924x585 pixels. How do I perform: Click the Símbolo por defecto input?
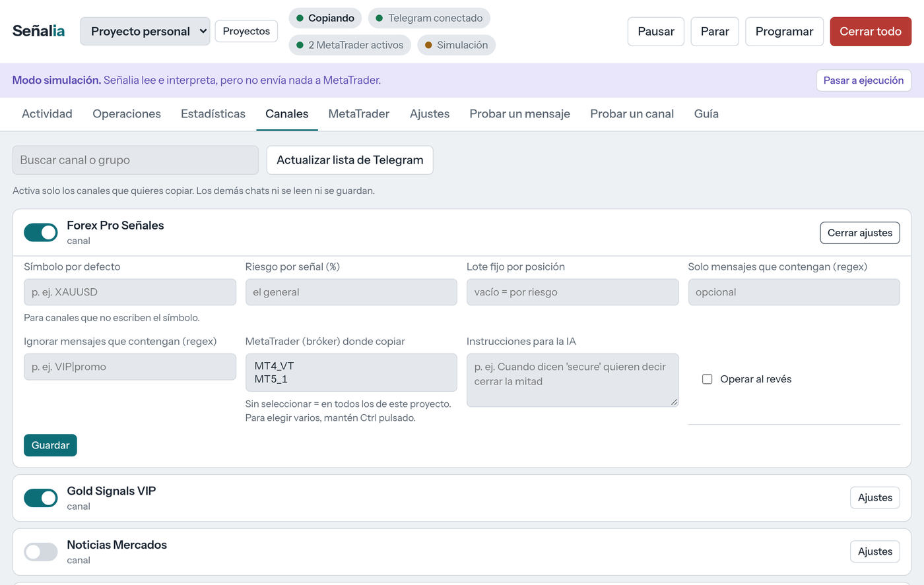pos(130,292)
